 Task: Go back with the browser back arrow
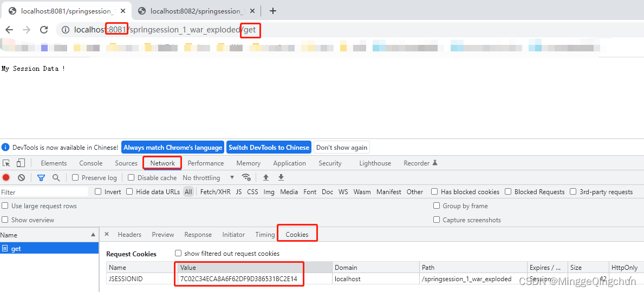tap(9, 30)
